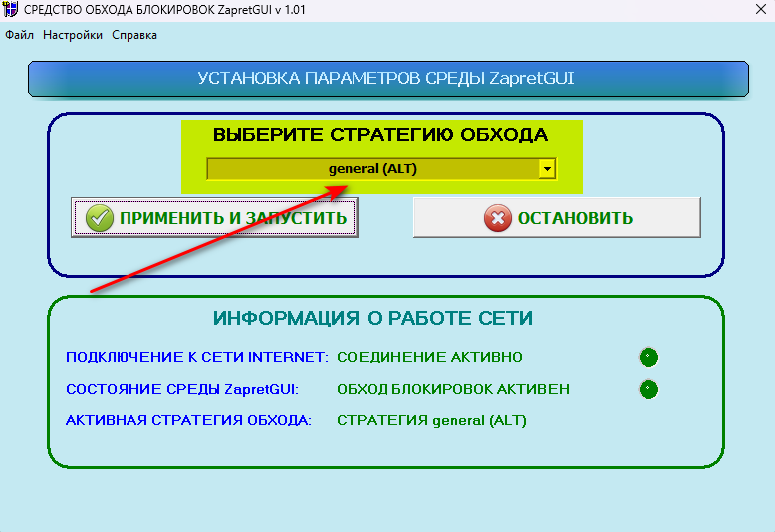Close the ZapretGUI window
The height and width of the screenshot is (532, 775).
pyautogui.click(x=761, y=9)
